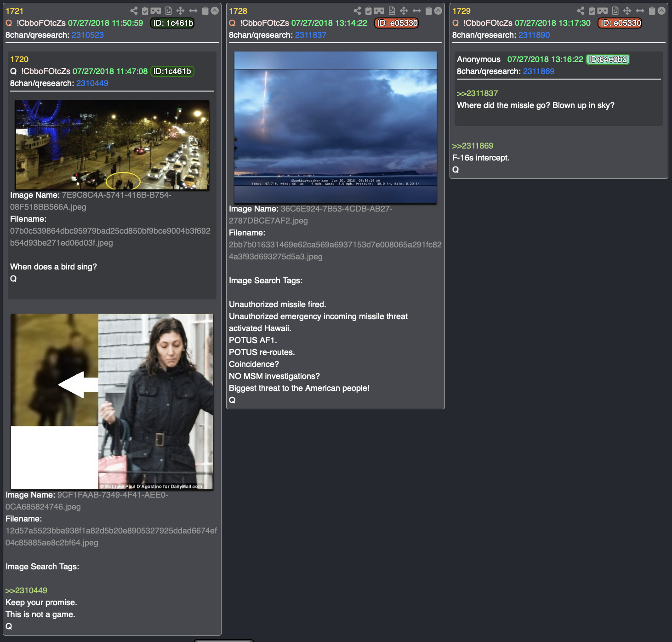Follow the >>2311869 reply reference above F-16s
This screenshot has width=672, height=642.
473,146
